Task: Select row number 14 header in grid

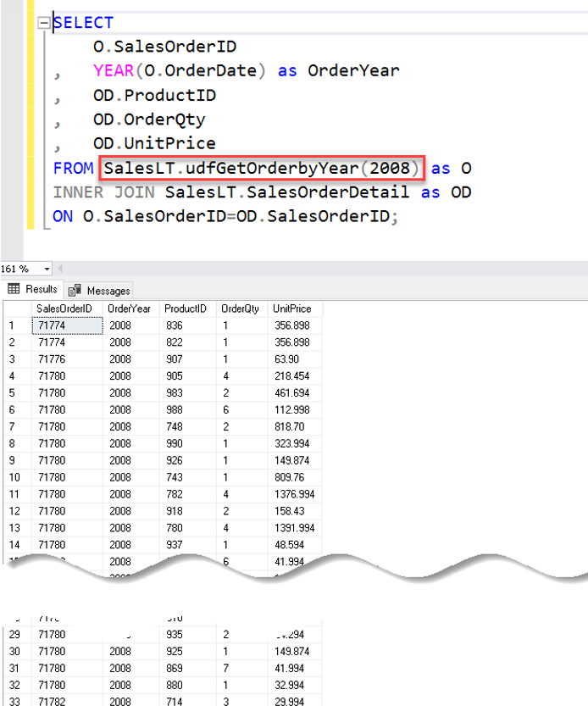Action: (x=16, y=545)
